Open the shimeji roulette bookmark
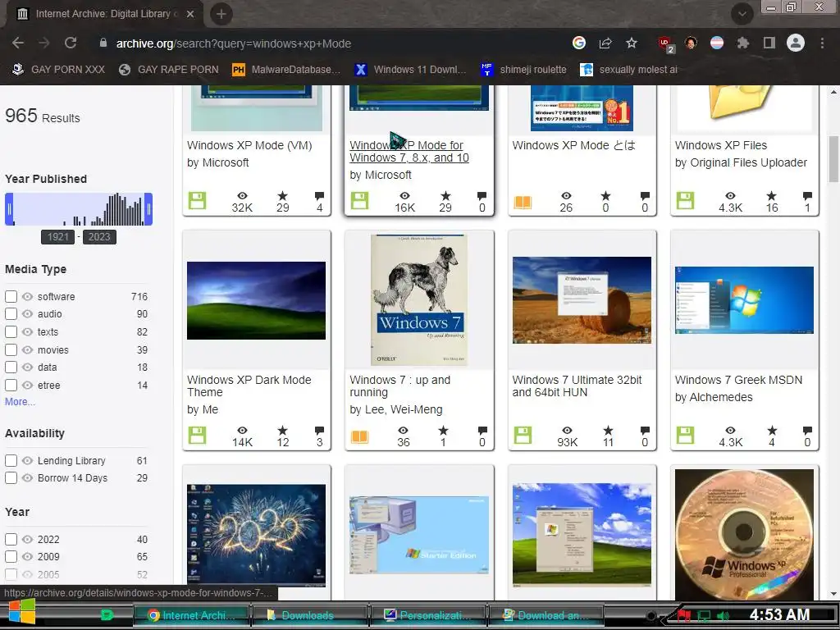Viewport: 840px width, 630px height. (523, 70)
